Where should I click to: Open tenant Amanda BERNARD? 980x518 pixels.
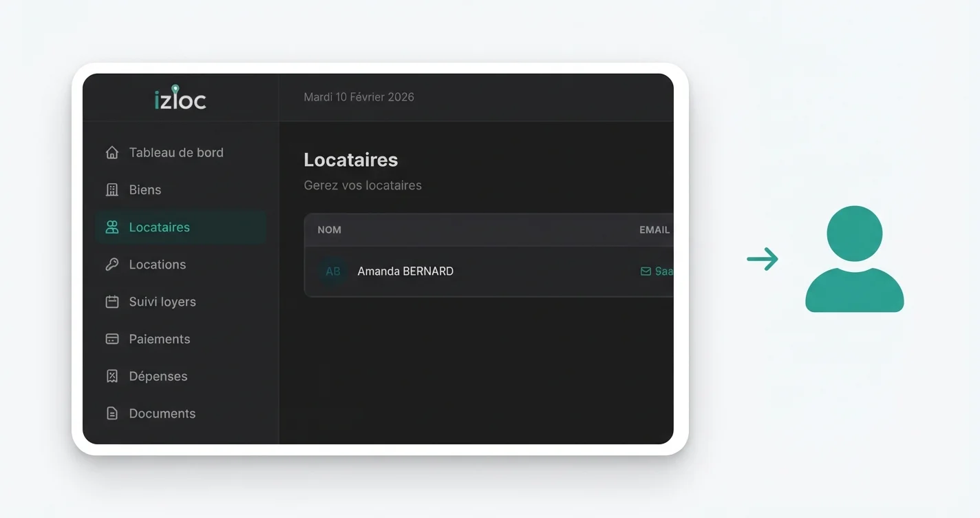pyautogui.click(x=405, y=271)
